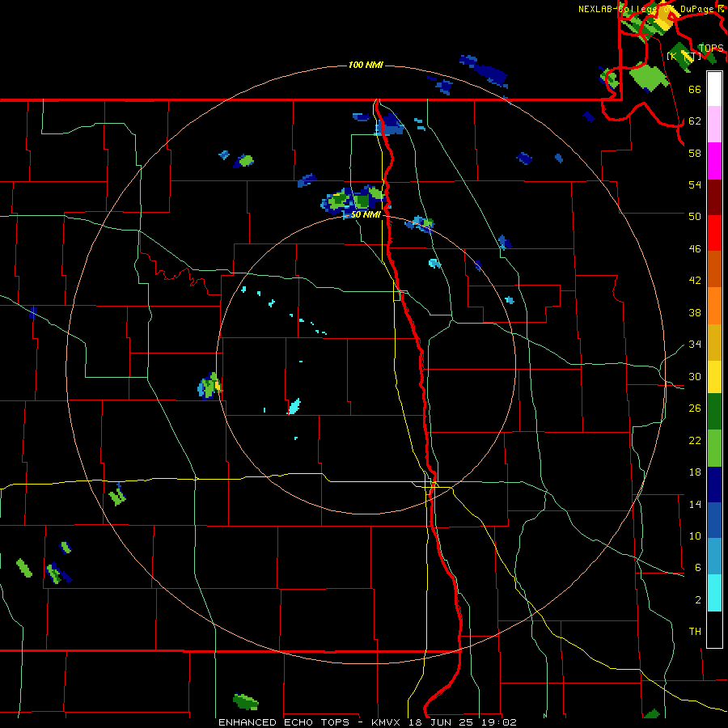Select the 58 scale label
728x728 pixels.
tap(695, 153)
